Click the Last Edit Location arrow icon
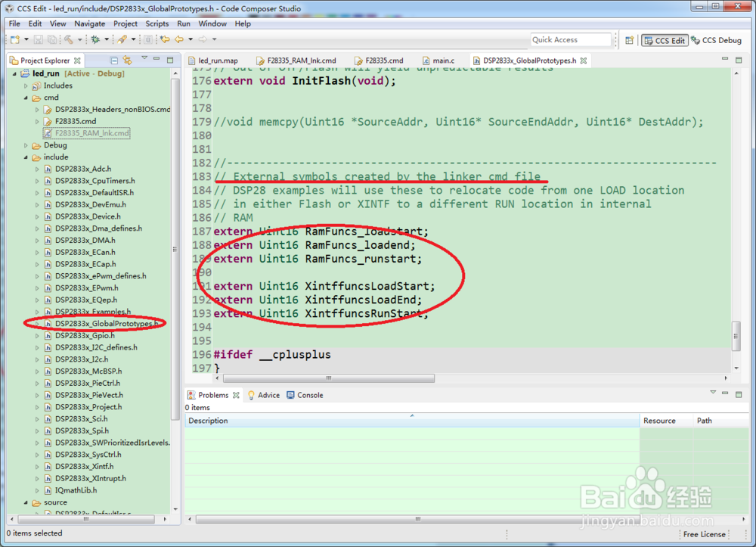Image resolution: width=756 pixels, height=547 pixels. point(165,39)
